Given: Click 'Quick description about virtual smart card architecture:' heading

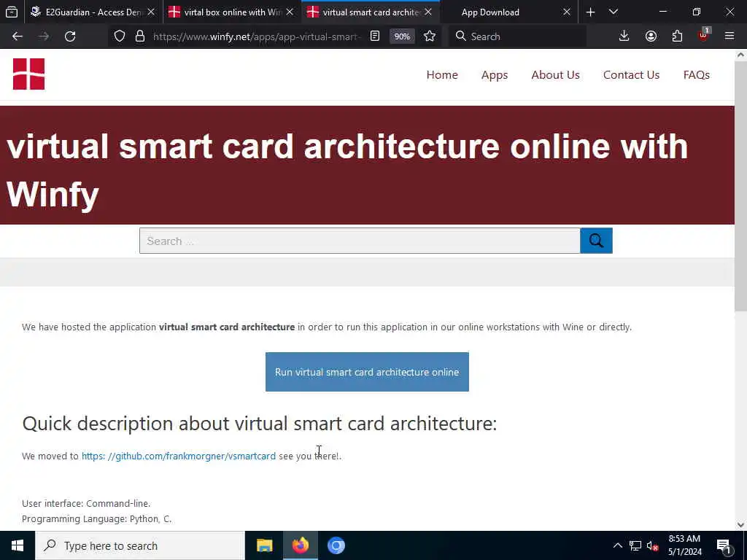Looking at the screenshot, I should [x=259, y=423].
